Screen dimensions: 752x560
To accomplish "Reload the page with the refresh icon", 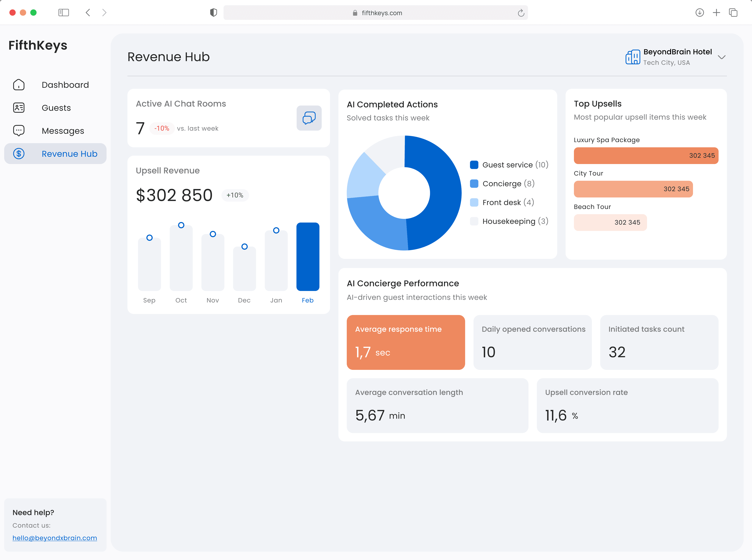I will click(x=521, y=13).
